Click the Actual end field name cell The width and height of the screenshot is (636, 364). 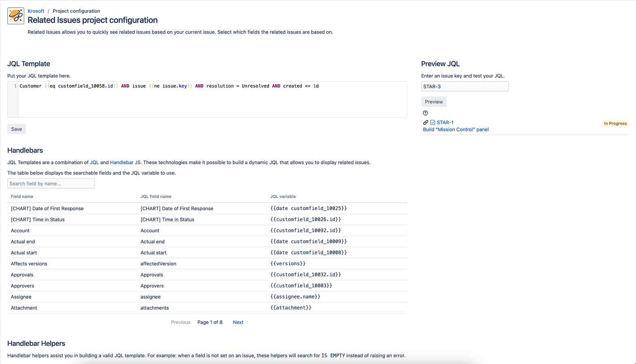point(23,242)
